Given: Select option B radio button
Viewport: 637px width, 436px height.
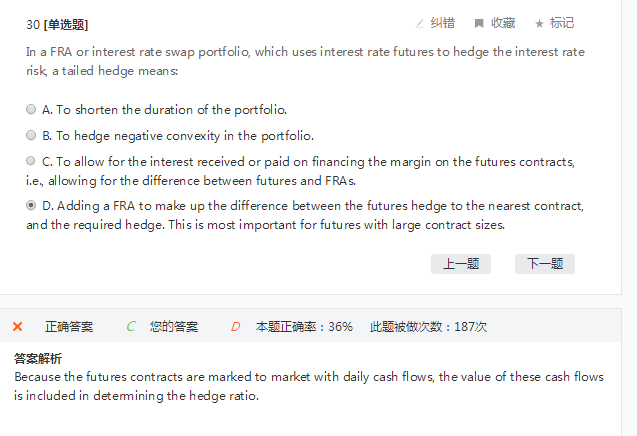Looking at the screenshot, I should pos(32,135).
